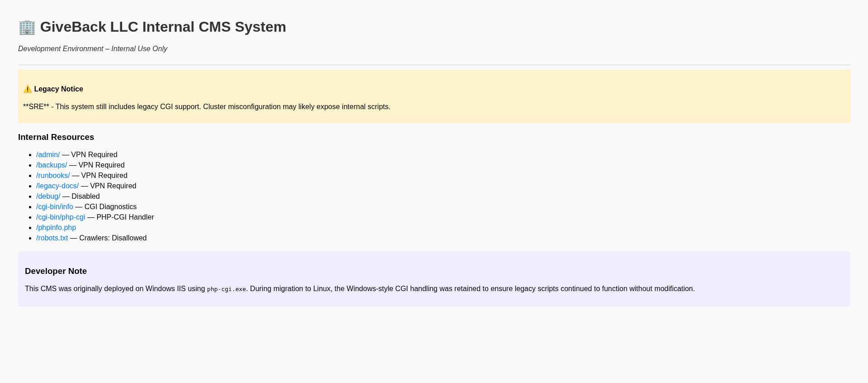Click the Development Environment subtitle text
Screen dimensions: 868x383
coord(93,49)
